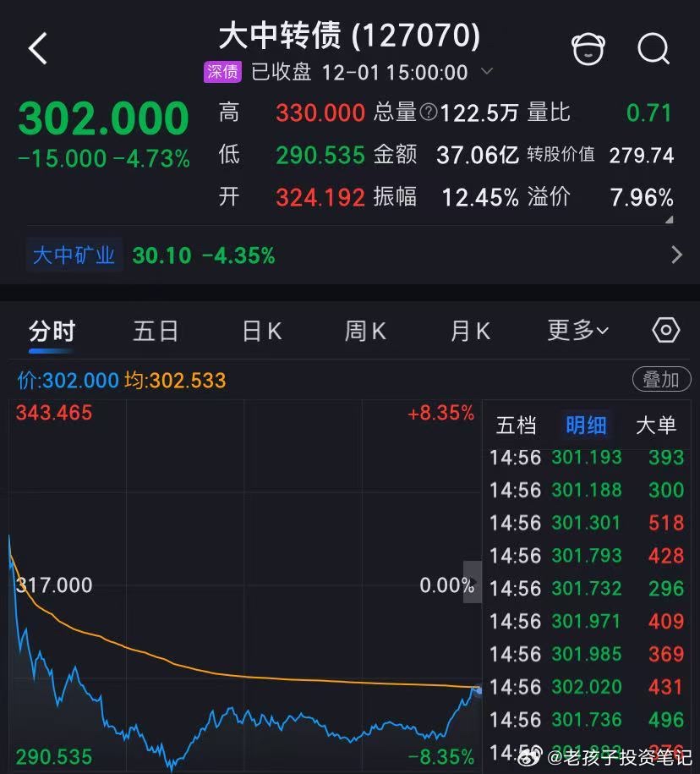Select trade row priced 302.020
Screen dimensions: 700x774
point(587,687)
